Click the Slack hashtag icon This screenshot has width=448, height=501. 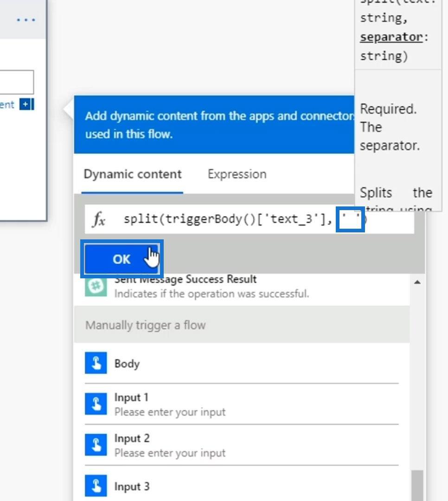(96, 286)
